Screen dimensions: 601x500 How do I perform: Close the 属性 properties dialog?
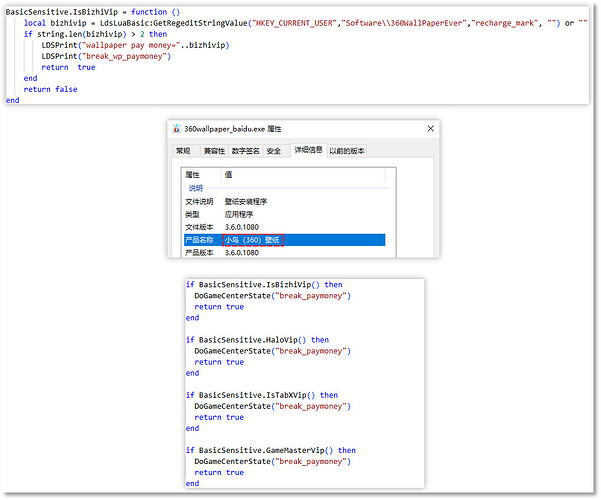[x=429, y=130]
